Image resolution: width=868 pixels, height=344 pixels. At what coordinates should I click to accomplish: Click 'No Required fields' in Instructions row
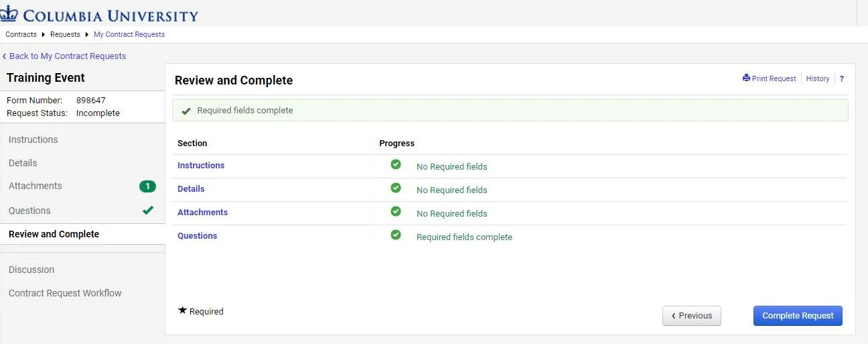coord(452,166)
